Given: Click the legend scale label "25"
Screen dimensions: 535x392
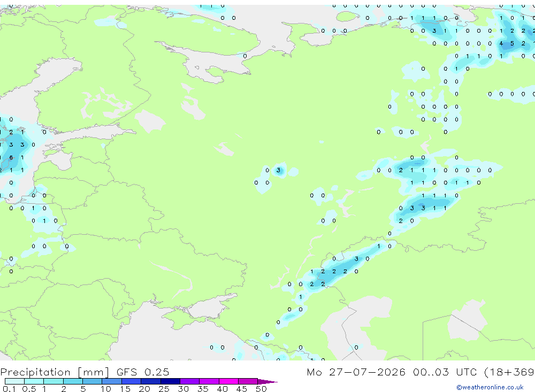Looking at the screenshot, I should click(x=164, y=389).
